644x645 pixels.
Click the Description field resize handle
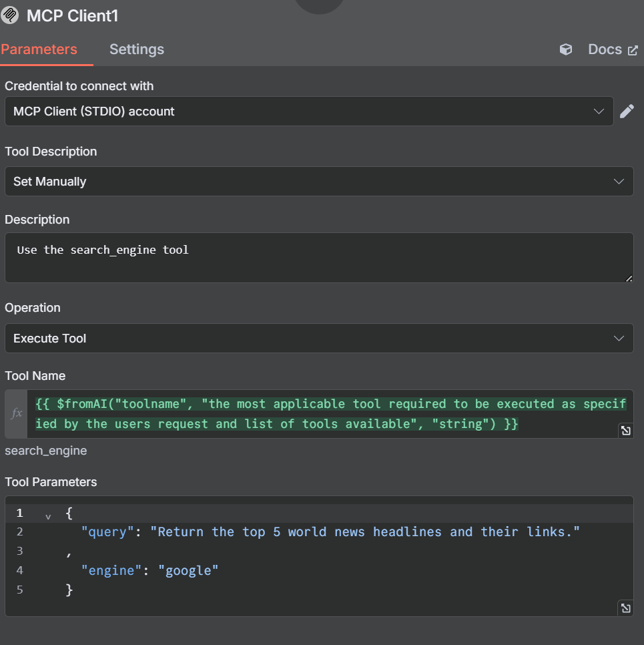[629, 278]
